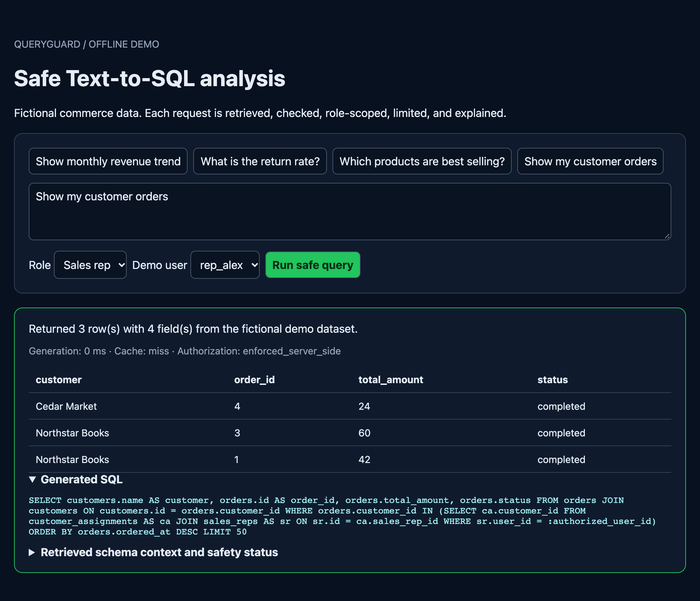
Task: Click total amount 24 in Cedar Market row
Action: [364, 406]
